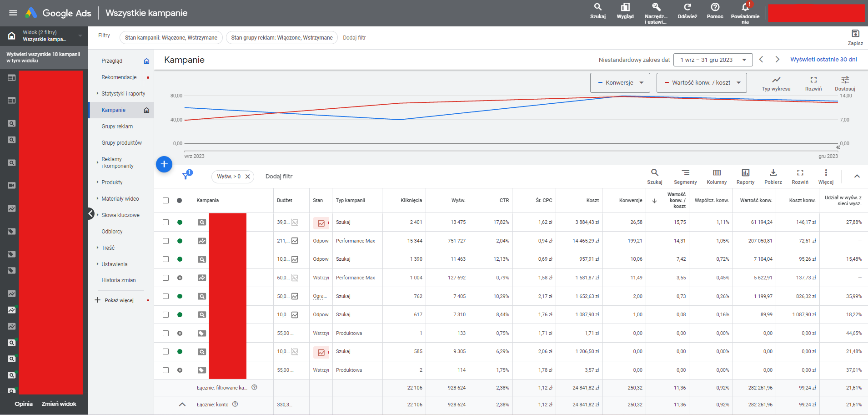868x415 pixels.
Task: Click Stan kampanii filter chip
Action: point(171,38)
